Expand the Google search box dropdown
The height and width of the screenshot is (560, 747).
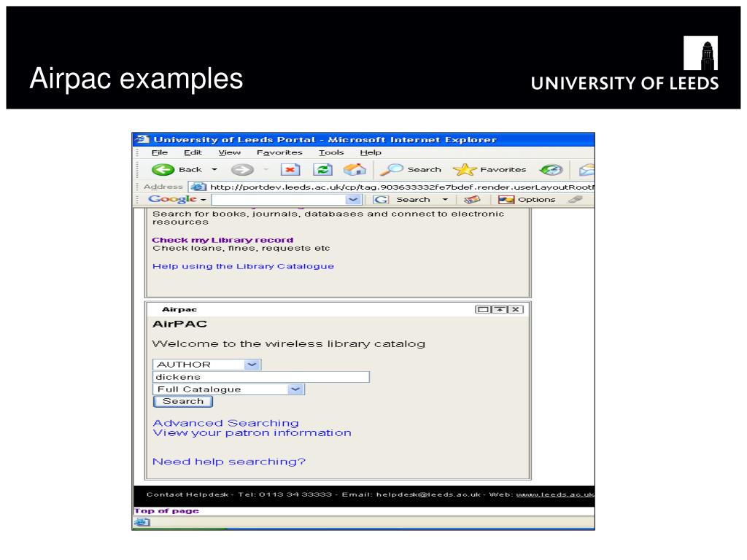[x=352, y=200]
